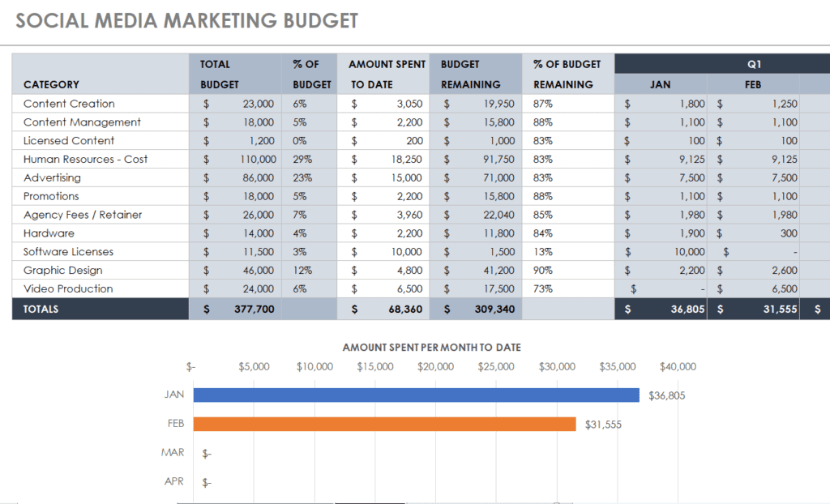Click the Advertising category cell
This screenshot has width=830, height=504.
100,178
